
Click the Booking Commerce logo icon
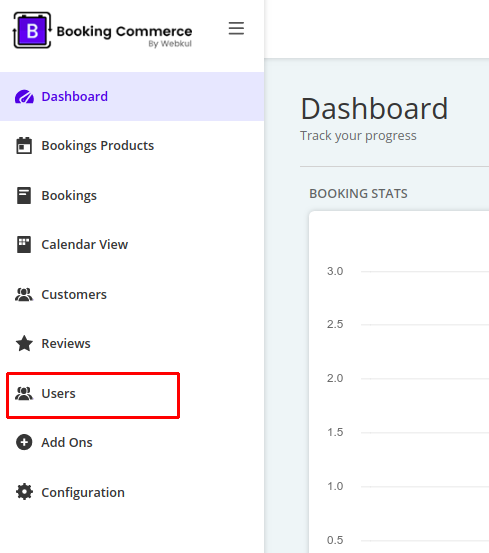click(x=32, y=30)
